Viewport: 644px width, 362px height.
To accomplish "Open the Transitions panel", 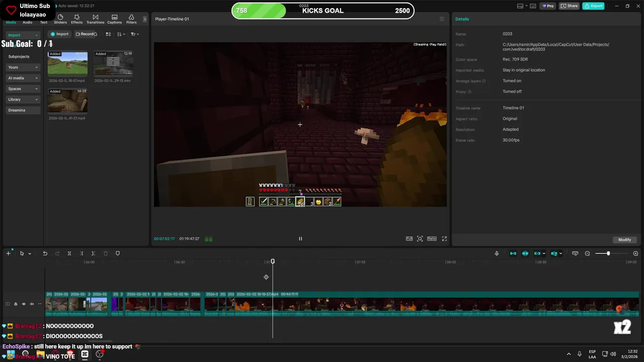I will [x=95, y=19].
